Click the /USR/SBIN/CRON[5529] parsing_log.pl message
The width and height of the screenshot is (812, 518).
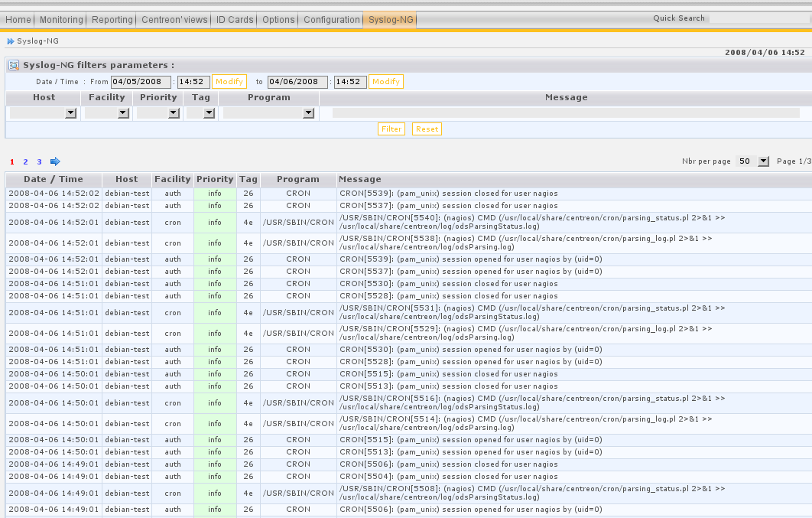pos(525,333)
